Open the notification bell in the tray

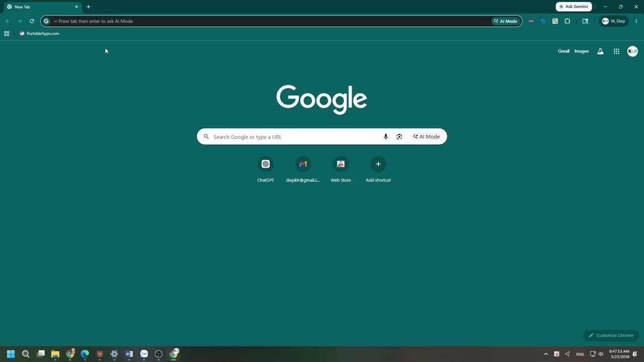(x=635, y=354)
